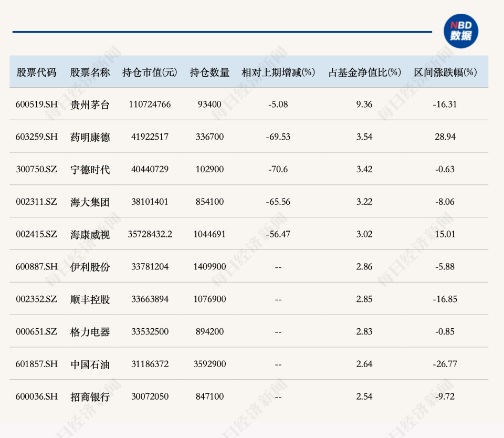Click the 股票名称 column header

pos(90,72)
